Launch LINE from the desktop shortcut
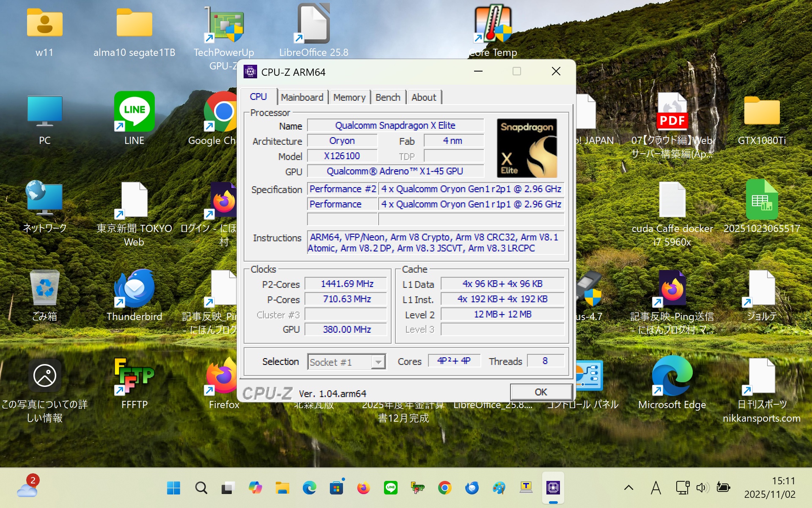 click(134, 119)
